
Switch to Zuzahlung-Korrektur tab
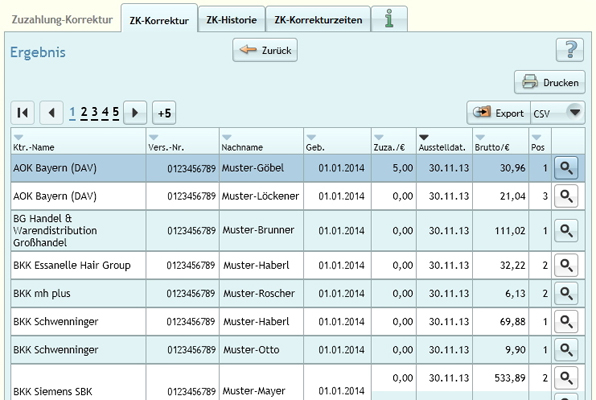tap(62, 19)
